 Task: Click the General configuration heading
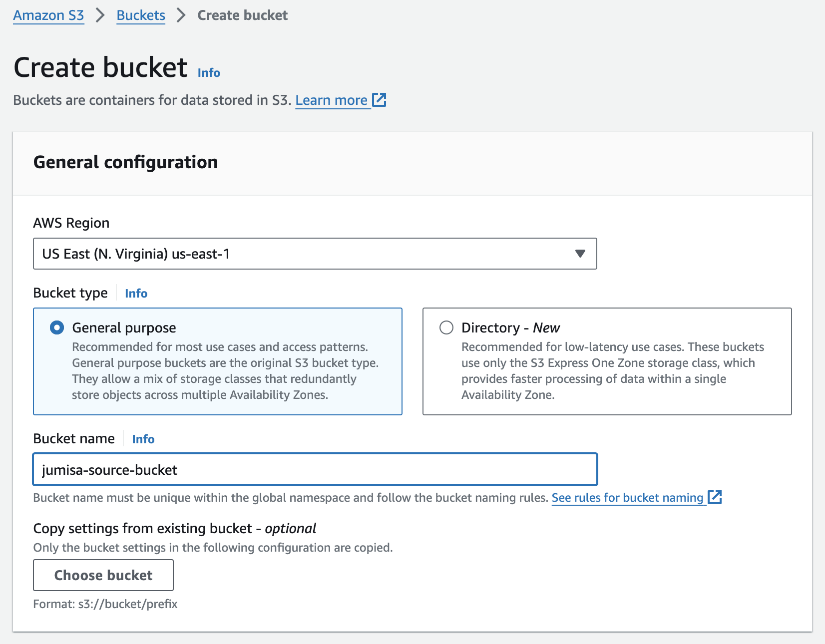[125, 162]
